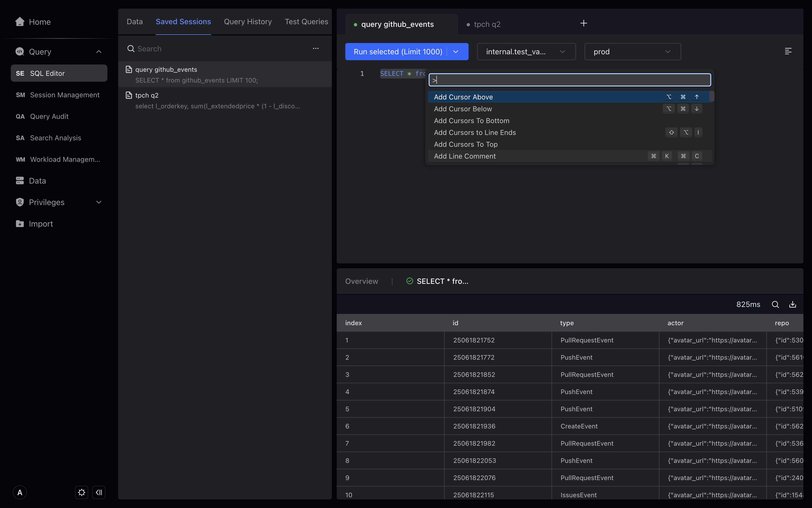Toggle the light/dark theme icon
The width and height of the screenshot is (812, 508).
(x=82, y=492)
